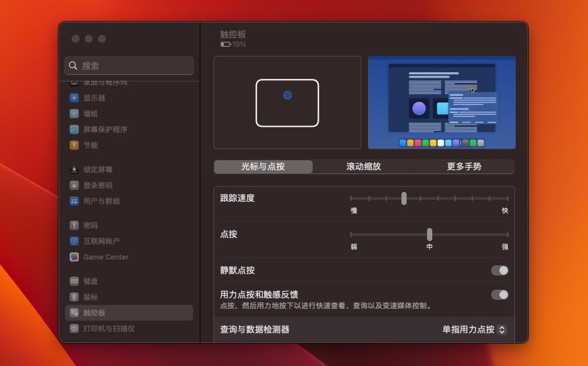Viewport: 588px width, 366px height.
Task: Click the 点按 click strength slider knob
Action: (x=430, y=235)
